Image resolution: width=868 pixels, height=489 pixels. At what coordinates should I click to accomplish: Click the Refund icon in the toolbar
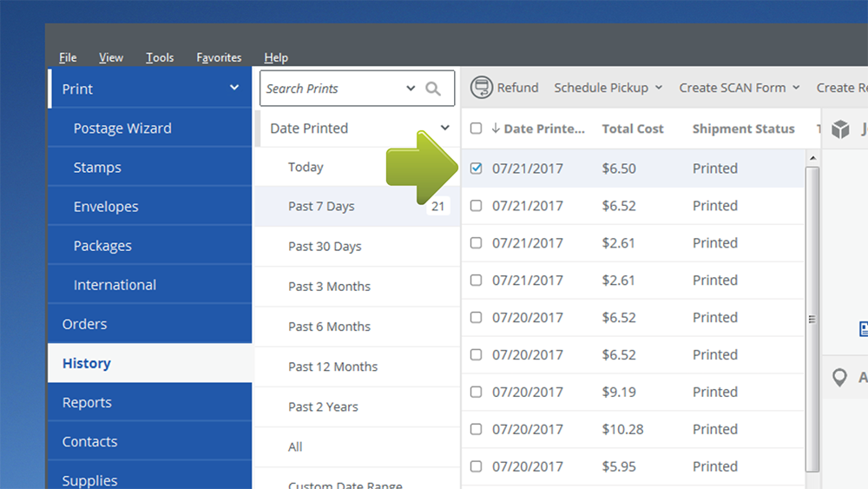point(481,88)
